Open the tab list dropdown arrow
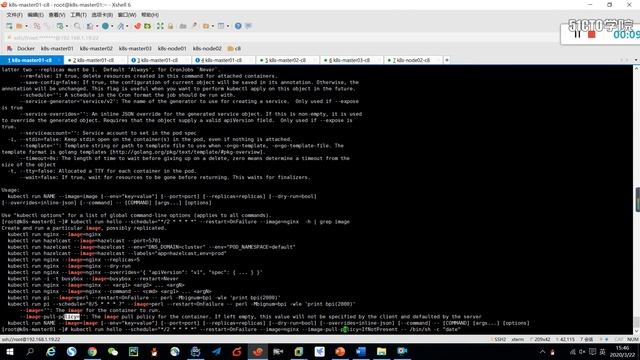The height and width of the screenshot is (360, 640). coord(636,60)
